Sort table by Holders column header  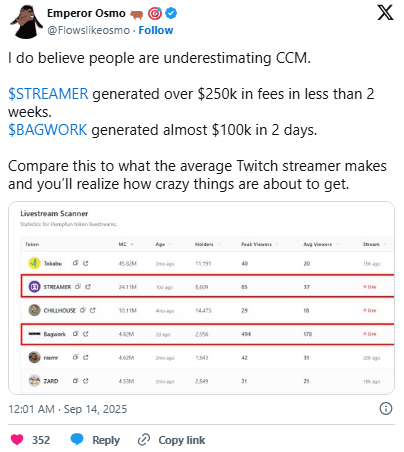click(x=204, y=244)
